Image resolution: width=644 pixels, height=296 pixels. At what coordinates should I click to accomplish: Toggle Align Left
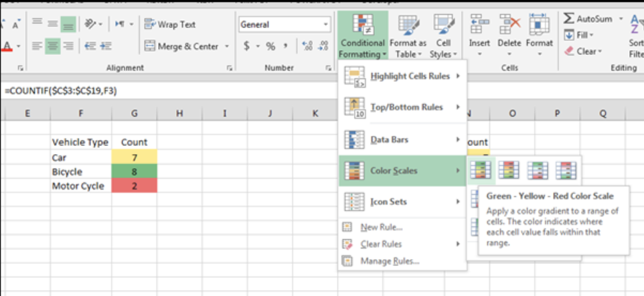tap(37, 46)
